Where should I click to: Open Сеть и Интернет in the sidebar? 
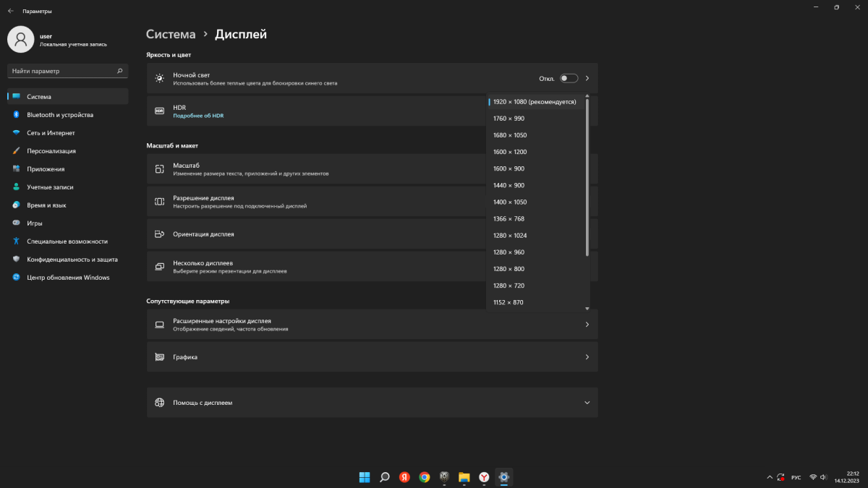(51, 133)
